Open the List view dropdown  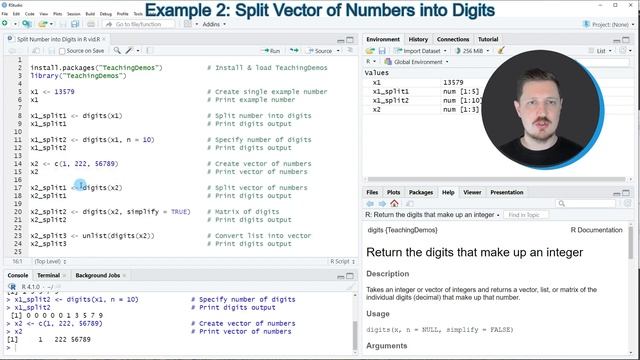(600, 51)
